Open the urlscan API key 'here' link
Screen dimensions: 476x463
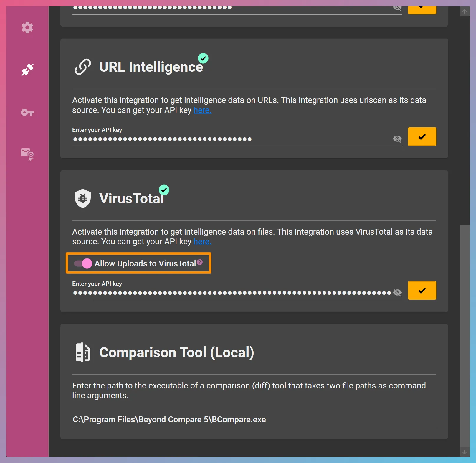[202, 110]
